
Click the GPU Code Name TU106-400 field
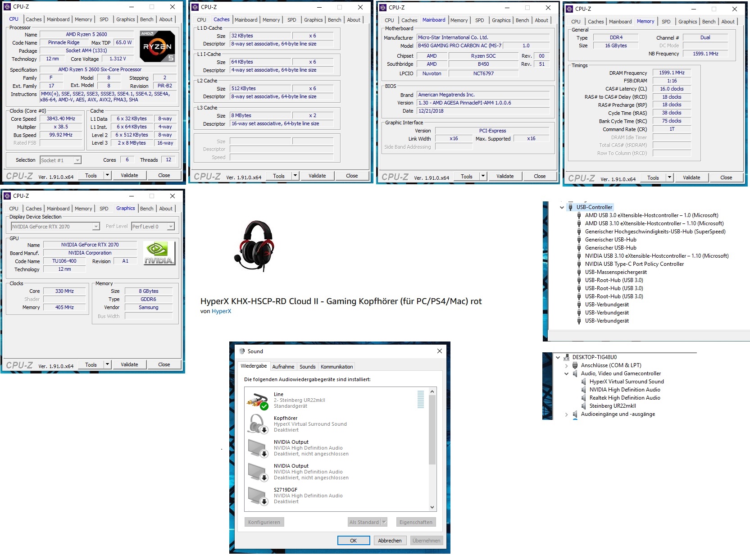64,261
